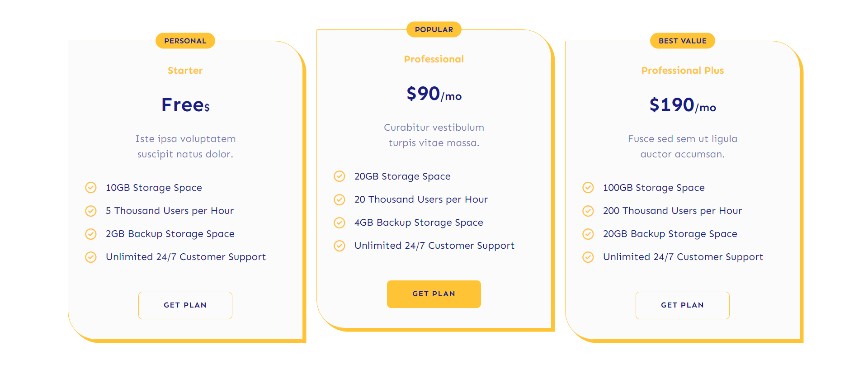The height and width of the screenshot is (379, 868).
Task: Choose the $90/mo Professional Get Plan button
Action: (434, 294)
